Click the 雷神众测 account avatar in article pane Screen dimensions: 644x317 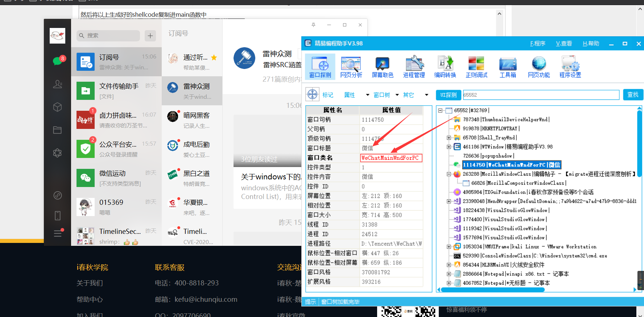coord(244,58)
